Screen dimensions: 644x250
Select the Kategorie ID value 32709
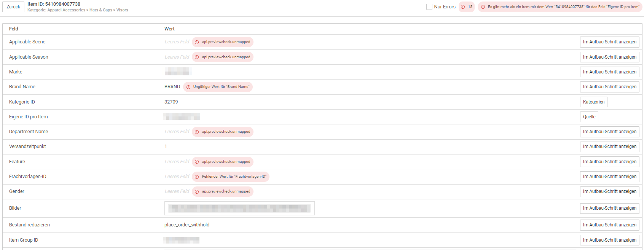pyautogui.click(x=171, y=102)
